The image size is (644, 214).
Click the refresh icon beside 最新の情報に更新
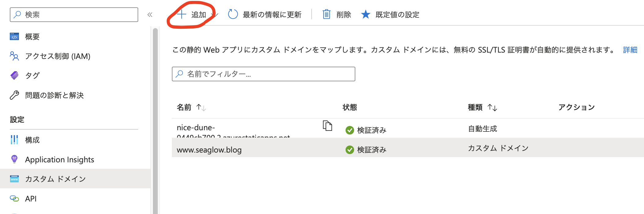233,14
